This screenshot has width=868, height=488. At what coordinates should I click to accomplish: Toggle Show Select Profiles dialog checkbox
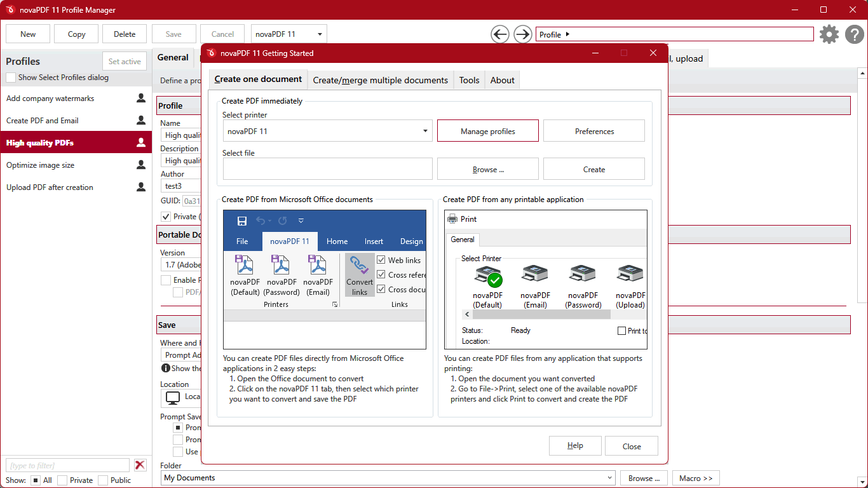[11, 78]
